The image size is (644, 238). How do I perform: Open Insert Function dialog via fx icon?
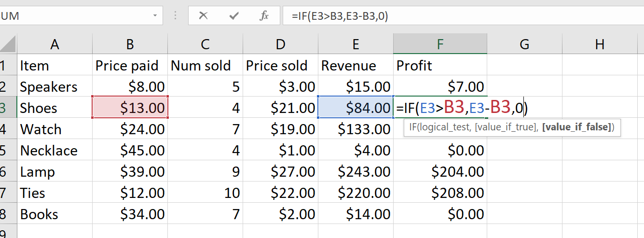(x=264, y=16)
